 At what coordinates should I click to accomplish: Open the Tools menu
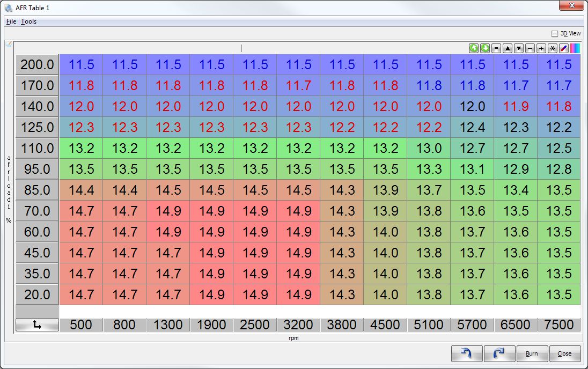click(x=29, y=21)
